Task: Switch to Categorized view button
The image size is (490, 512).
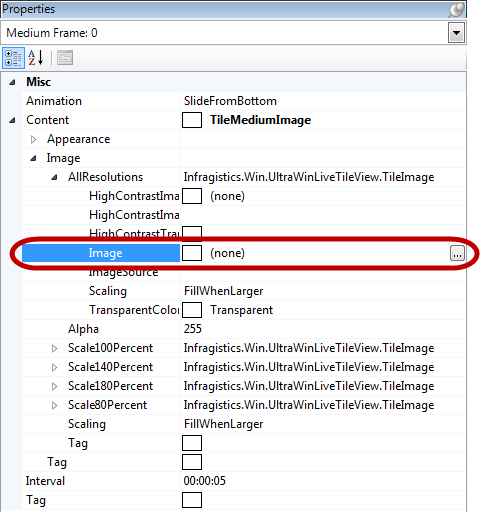Action: coord(13,58)
